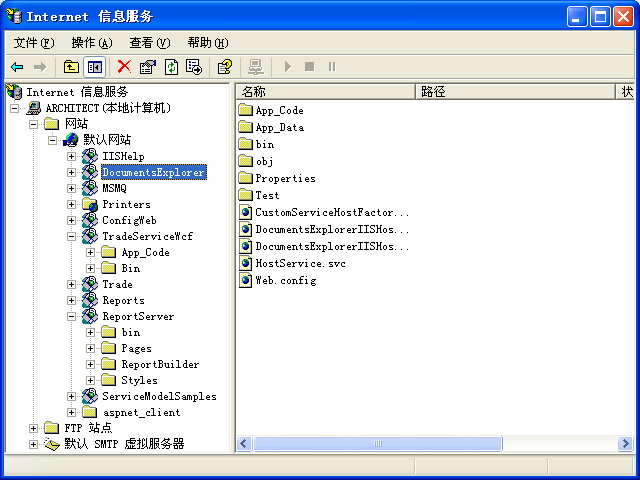Expand the IISHelp tree node
The image size is (640, 480).
pos(72,156)
